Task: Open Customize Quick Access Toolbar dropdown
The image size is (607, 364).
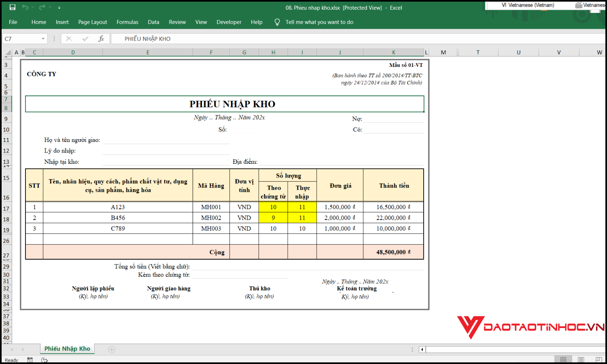Action: (x=59, y=8)
